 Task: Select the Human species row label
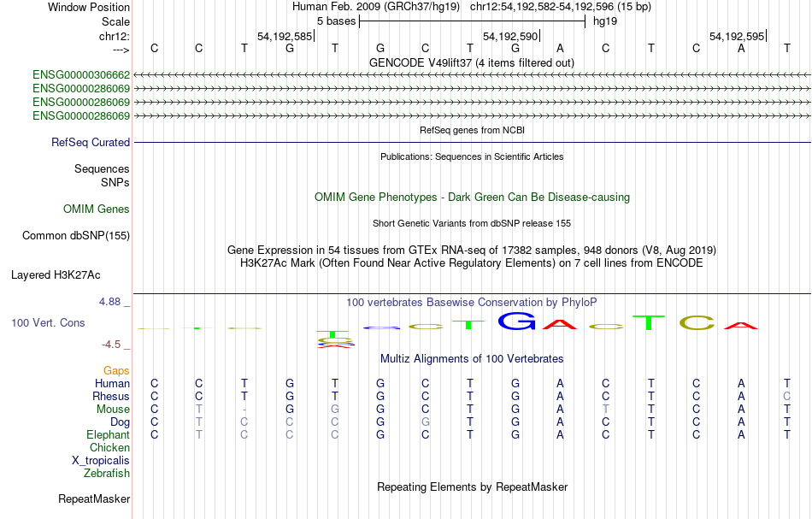tap(112, 383)
